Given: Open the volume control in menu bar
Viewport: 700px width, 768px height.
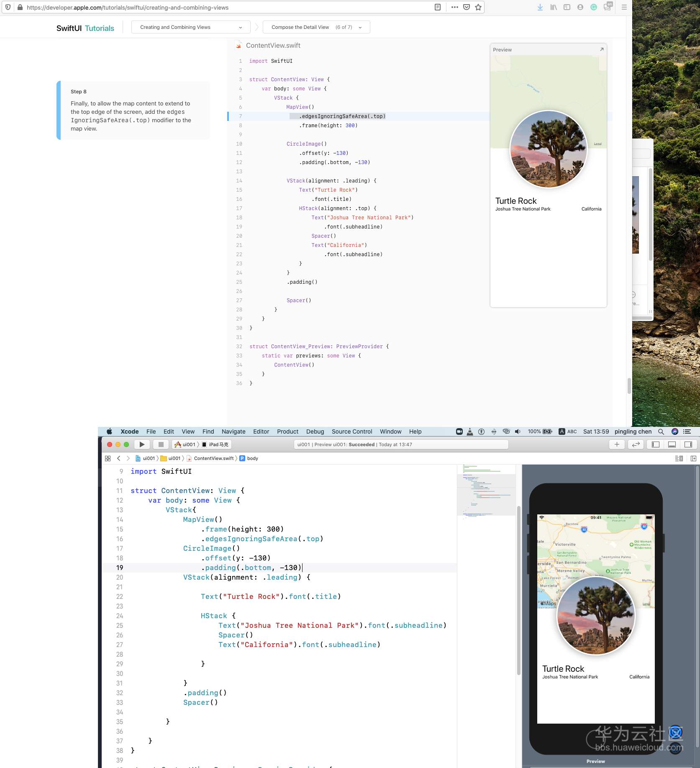Looking at the screenshot, I should [x=518, y=432].
